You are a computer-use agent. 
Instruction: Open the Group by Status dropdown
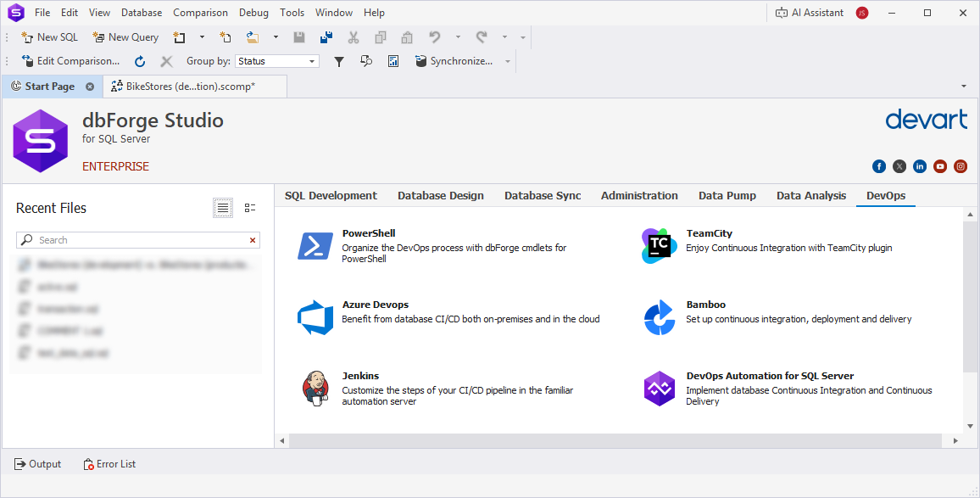(311, 60)
